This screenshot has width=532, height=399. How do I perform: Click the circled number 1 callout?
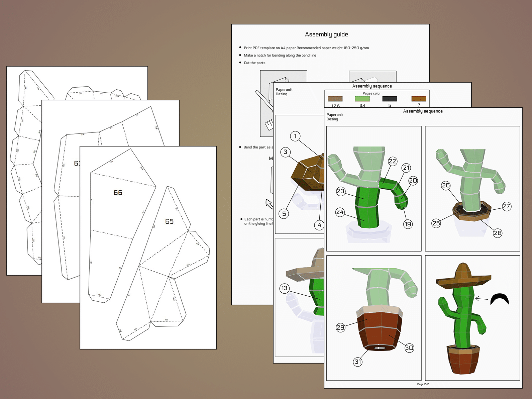click(295, 136)
